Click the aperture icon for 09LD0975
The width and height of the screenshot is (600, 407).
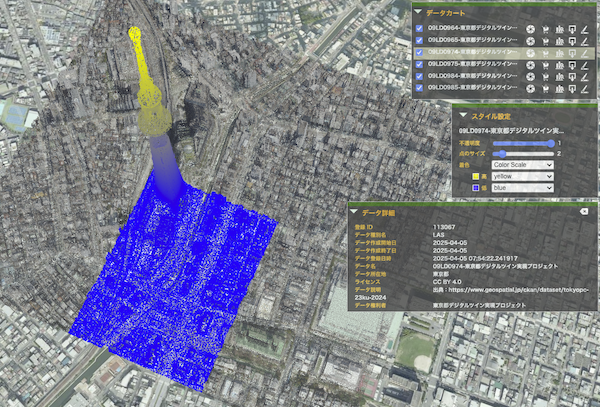click(530, 65)
